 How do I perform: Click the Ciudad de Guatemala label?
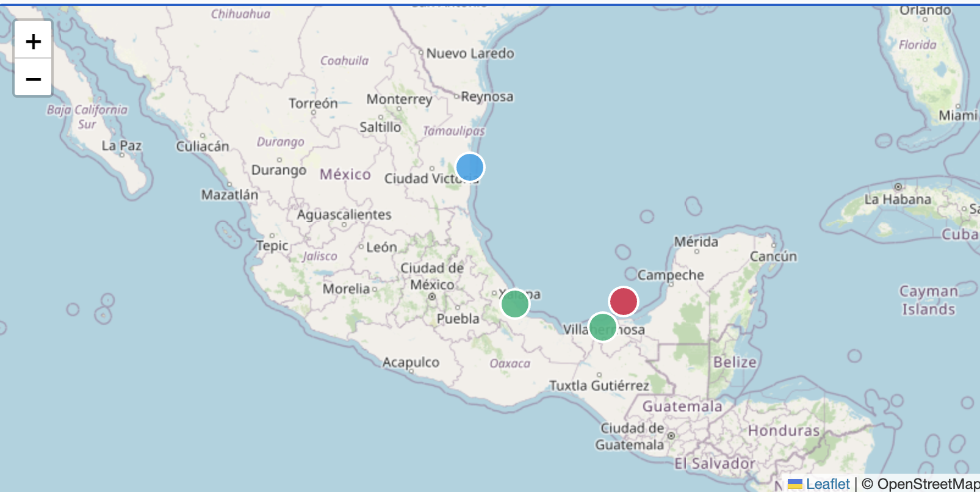(x=631, y=436)
